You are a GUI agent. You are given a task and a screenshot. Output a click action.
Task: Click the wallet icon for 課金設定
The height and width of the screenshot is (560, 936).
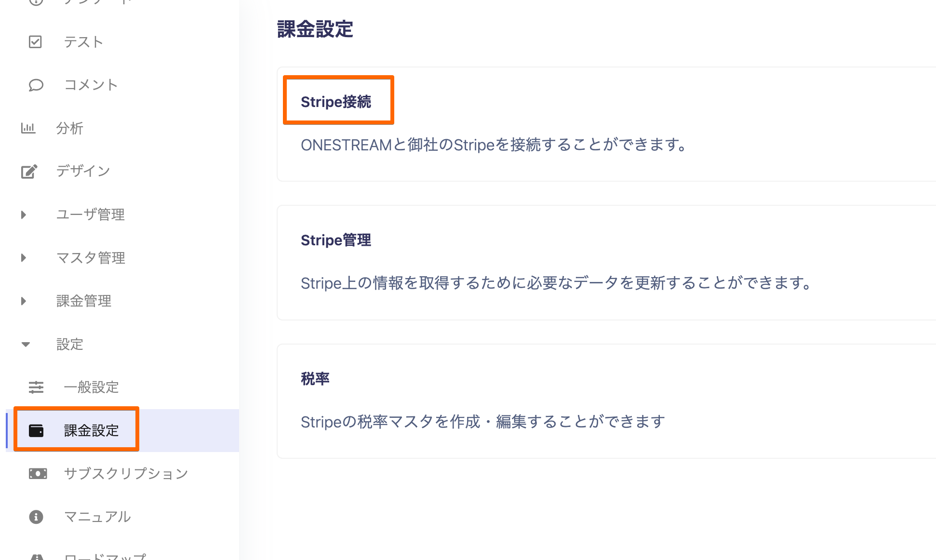(36, 430)
